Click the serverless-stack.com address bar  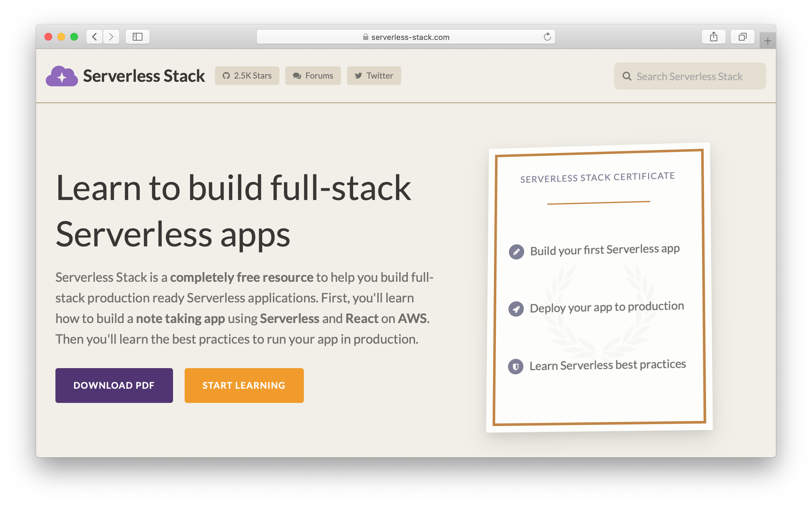[406, 37]
